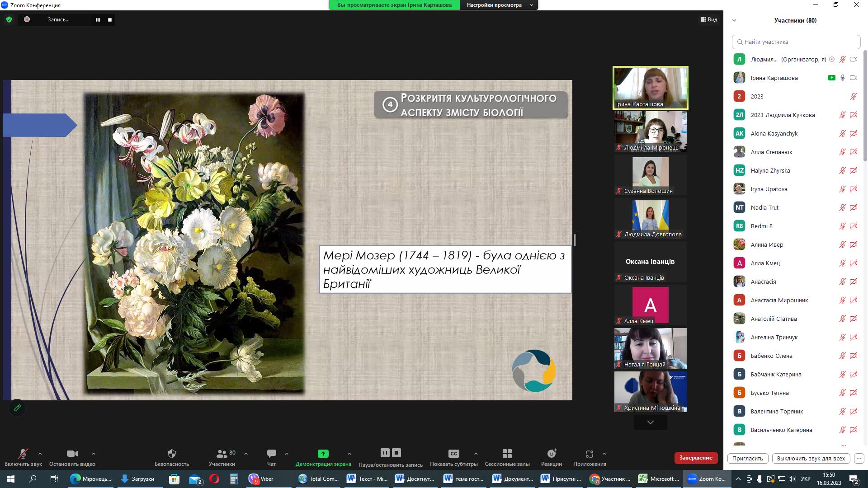Viewport: 868px width, 488px height.
Task: Open the View (Вид) menu
Action: click(709, 19)
